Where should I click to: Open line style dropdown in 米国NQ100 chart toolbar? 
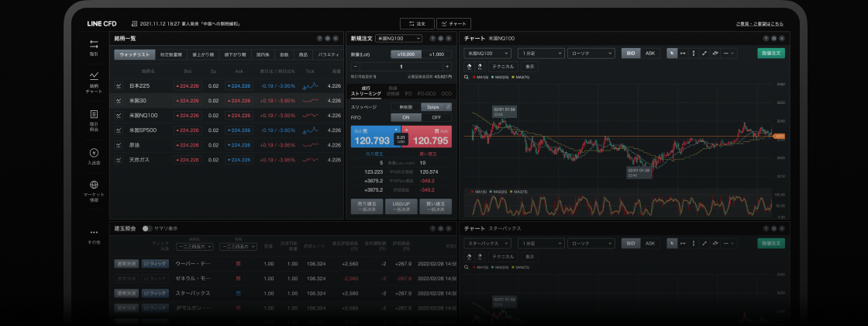[729, 54]
